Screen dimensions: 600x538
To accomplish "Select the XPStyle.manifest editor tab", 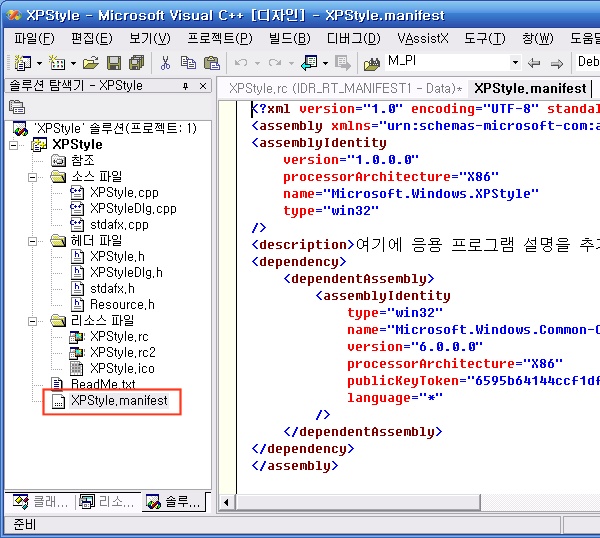I will [530, 89].
